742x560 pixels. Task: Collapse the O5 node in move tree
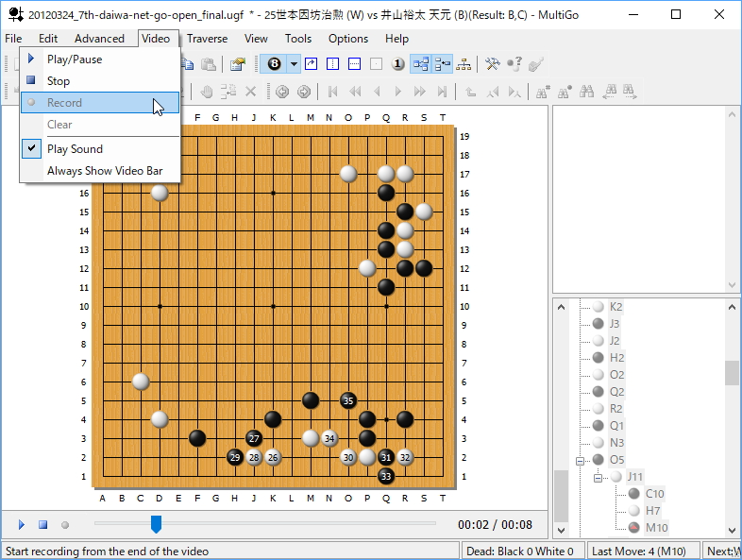point(580,461)
